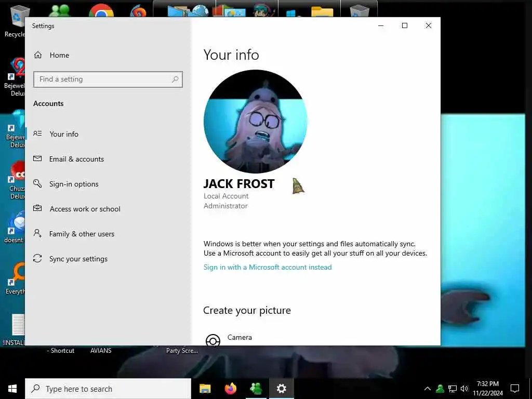Open the volume speaker tray icon
Viewport: 532px width, 399px height.
[x=464, y=389]
